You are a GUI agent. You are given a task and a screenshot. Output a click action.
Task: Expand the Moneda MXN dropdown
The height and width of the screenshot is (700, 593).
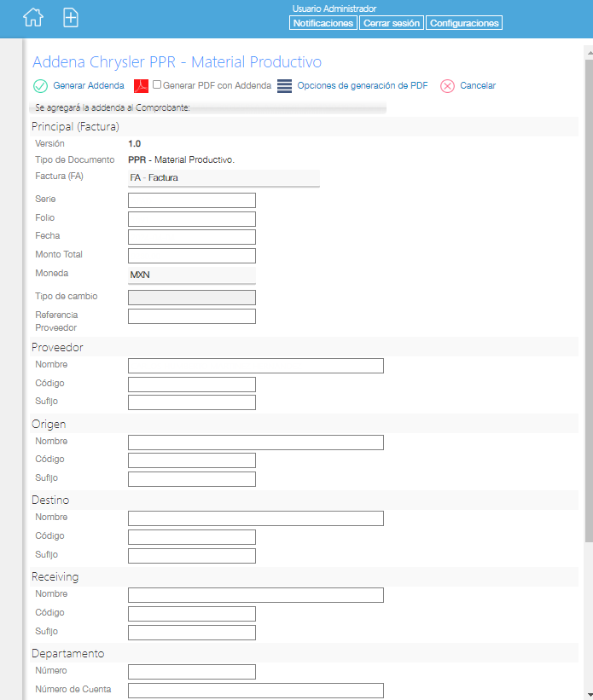tap(192, 275)
